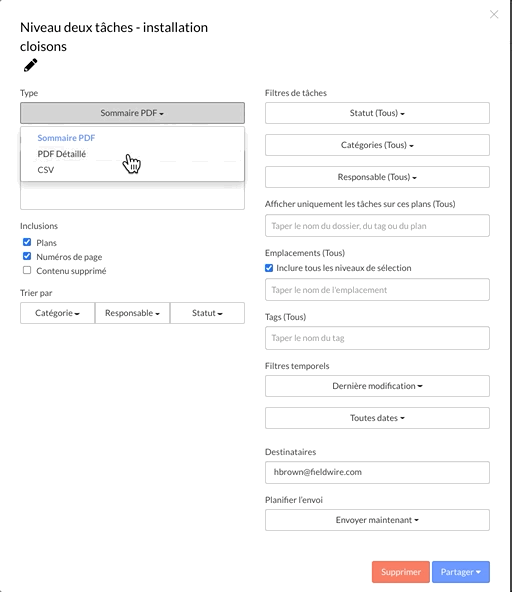Expand the Toutes dates dropdown
The width and height of the screenshot is (512, 592).
click(x=377, y=418)
